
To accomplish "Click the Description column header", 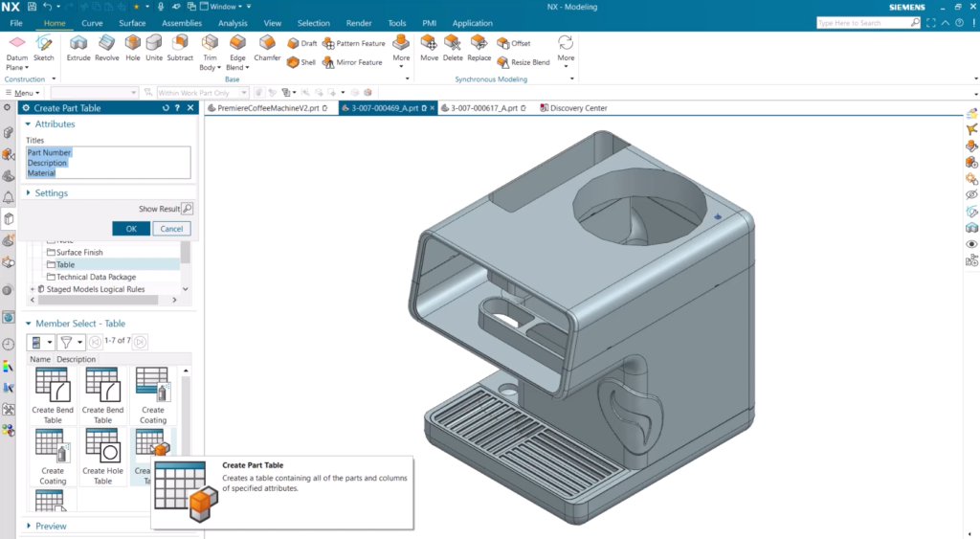I will point(77,360).
